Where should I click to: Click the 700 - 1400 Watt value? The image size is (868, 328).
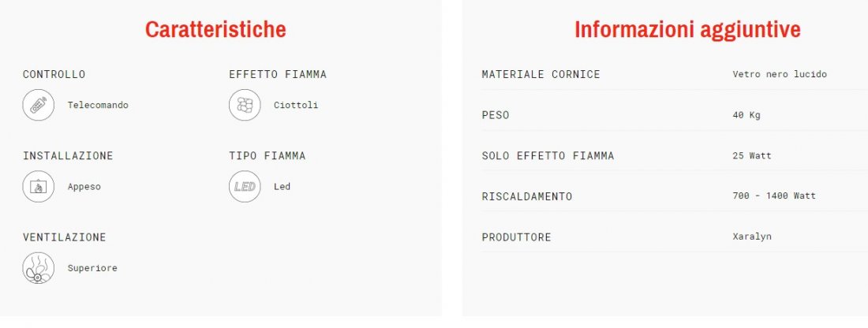[x=774, y=196]
